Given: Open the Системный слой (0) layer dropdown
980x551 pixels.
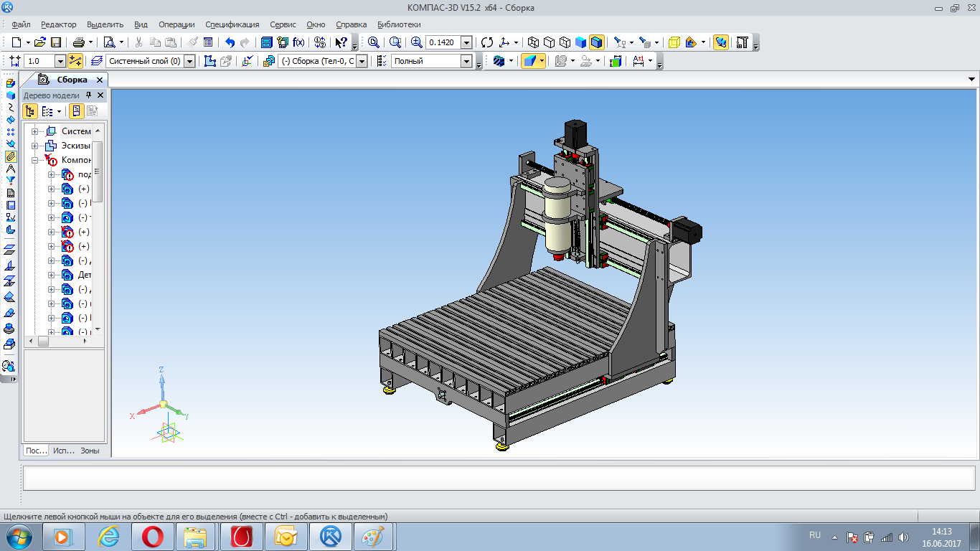Looking at the screenshot, I should [189, 61].
